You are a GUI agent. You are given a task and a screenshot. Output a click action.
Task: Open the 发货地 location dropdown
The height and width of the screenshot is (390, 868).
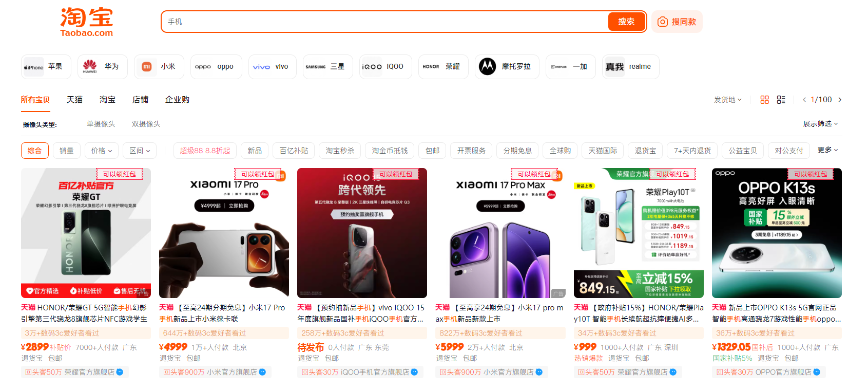pos(727,100)
